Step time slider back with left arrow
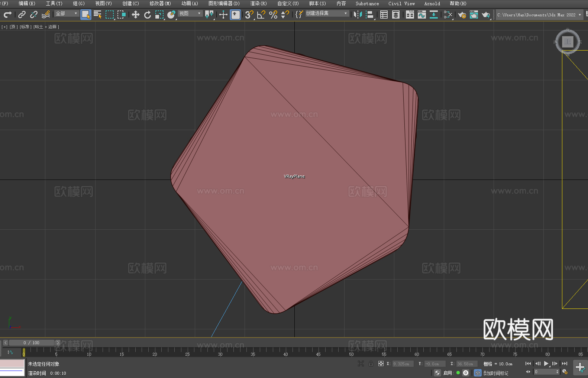 (5, 343)
